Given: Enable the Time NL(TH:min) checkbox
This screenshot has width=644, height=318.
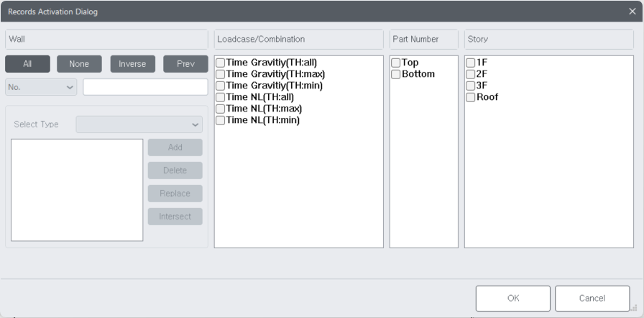Looking at the screenshot, I should 221,120.
